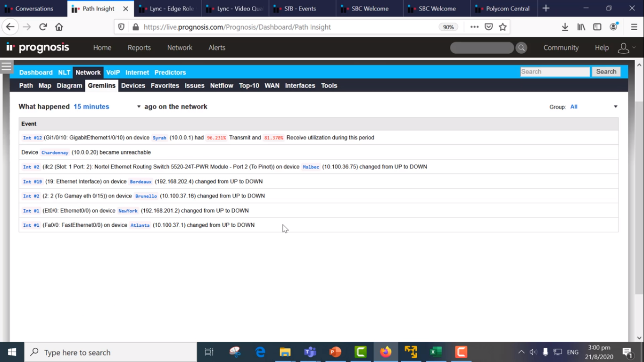Open device Malbec link
The width and height of the screenshot is (644, 362).
coord(311,167)
